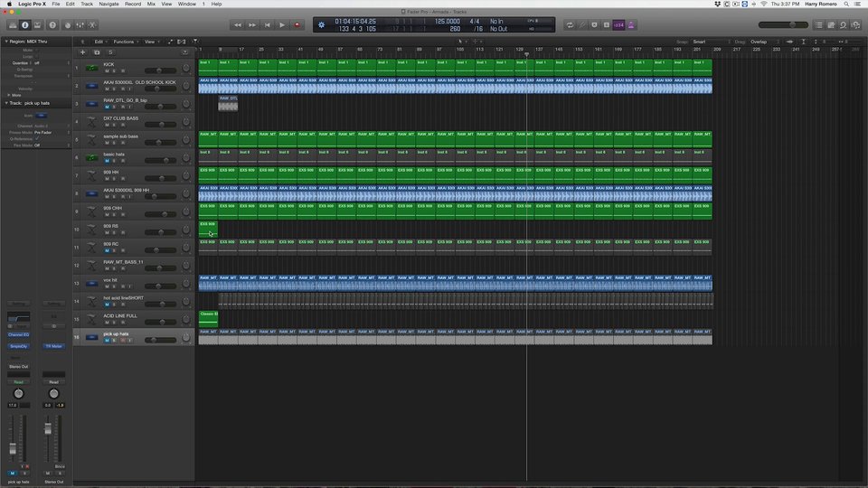Toggle the Metronome click button
The height and width of the screenshot is (488, 868).
coord(631,25)
